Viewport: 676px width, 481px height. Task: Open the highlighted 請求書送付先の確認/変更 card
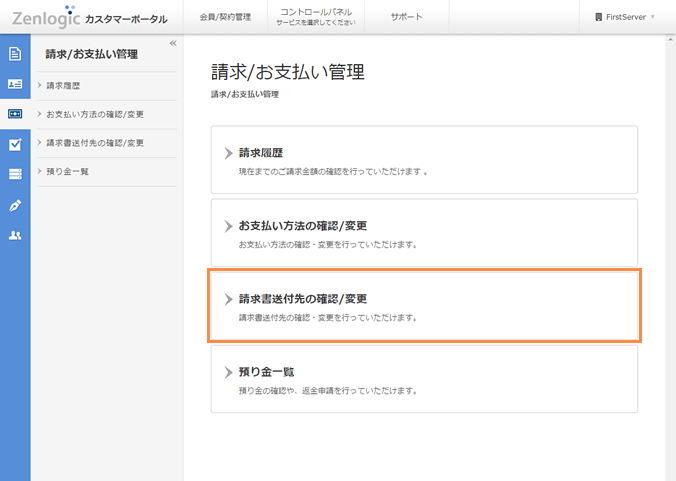tap(424, 306)
